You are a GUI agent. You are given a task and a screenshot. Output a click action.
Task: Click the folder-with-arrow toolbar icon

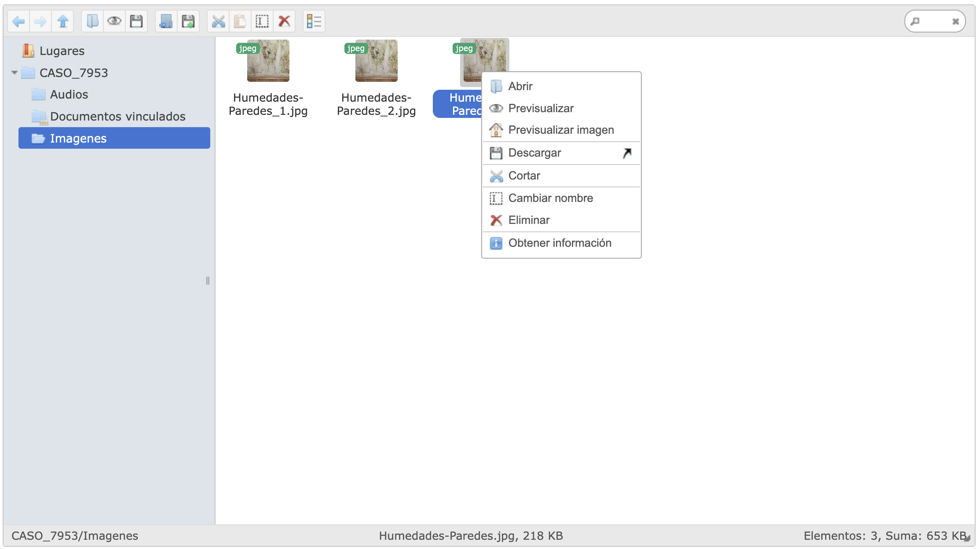coord(166,21)
